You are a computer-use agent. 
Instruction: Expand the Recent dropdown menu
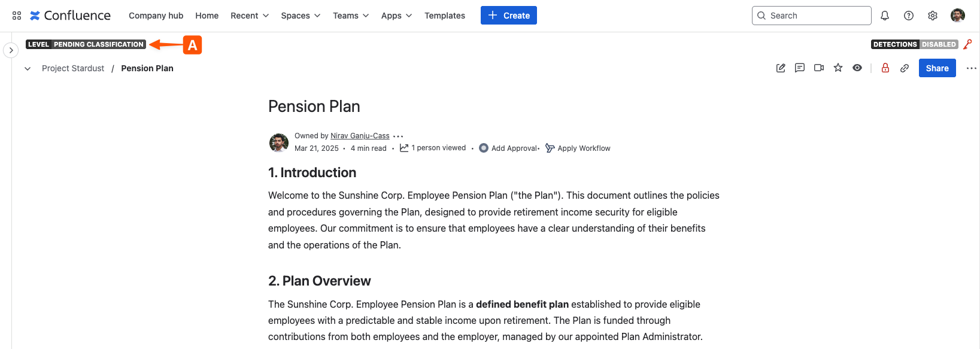pos(250,16)
